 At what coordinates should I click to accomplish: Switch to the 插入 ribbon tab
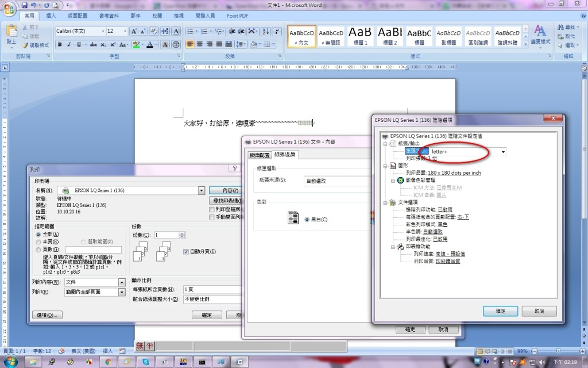coord(51,16)
